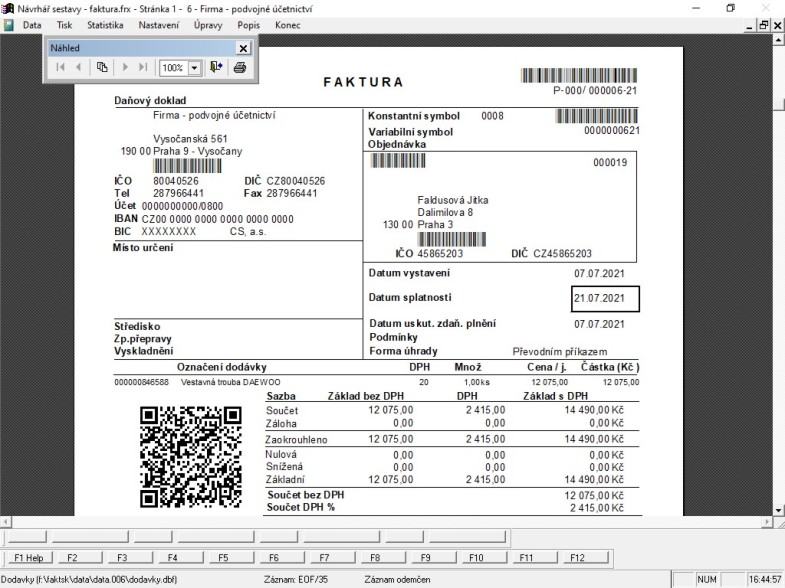Jump to last page in preview
This screenshot has width=785, height=588.
(143, 67)
